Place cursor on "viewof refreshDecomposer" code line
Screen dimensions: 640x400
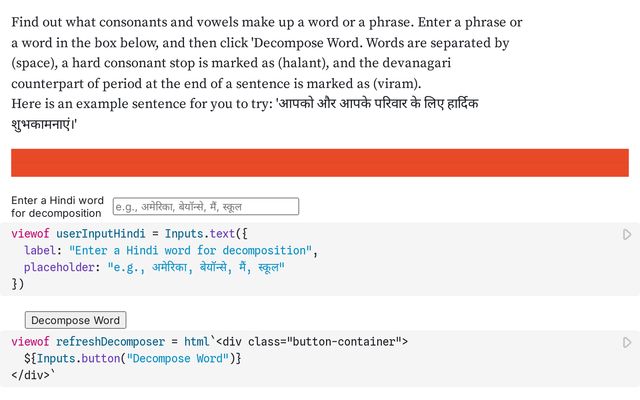pos(210,341)
